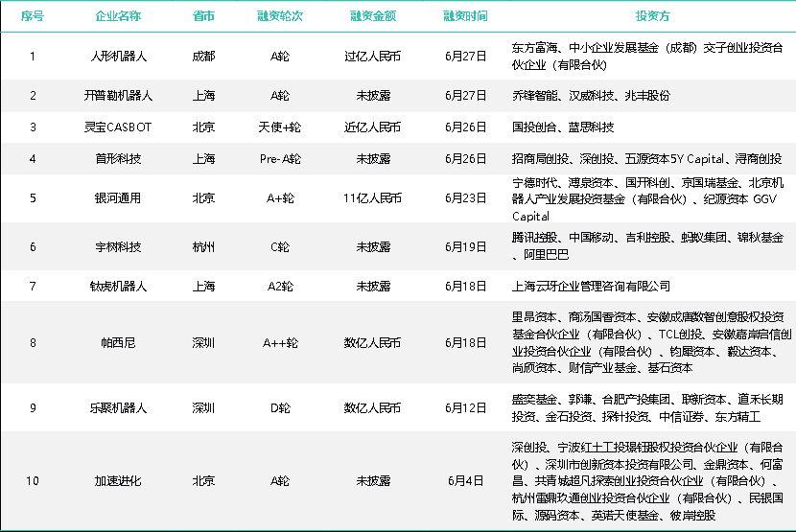Click investors cell starting with 腾讯控股

(x=647, y=245)
